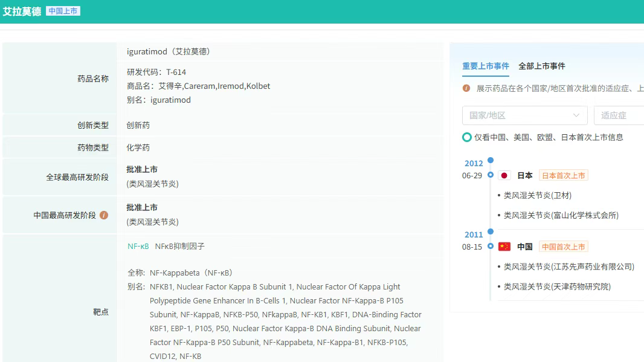
Task: Click the orange info icon before 展示药品 description
Action: click(466, 88)
